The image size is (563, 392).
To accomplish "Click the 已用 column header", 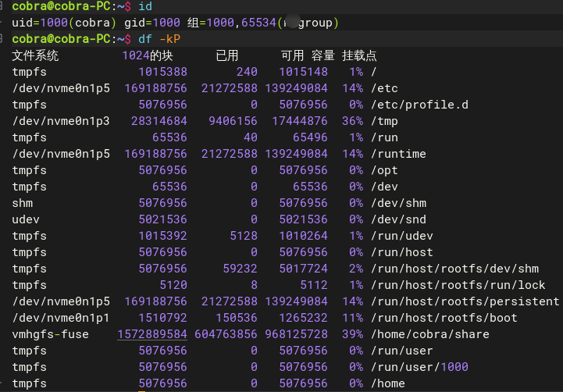I will coord(227,55).
